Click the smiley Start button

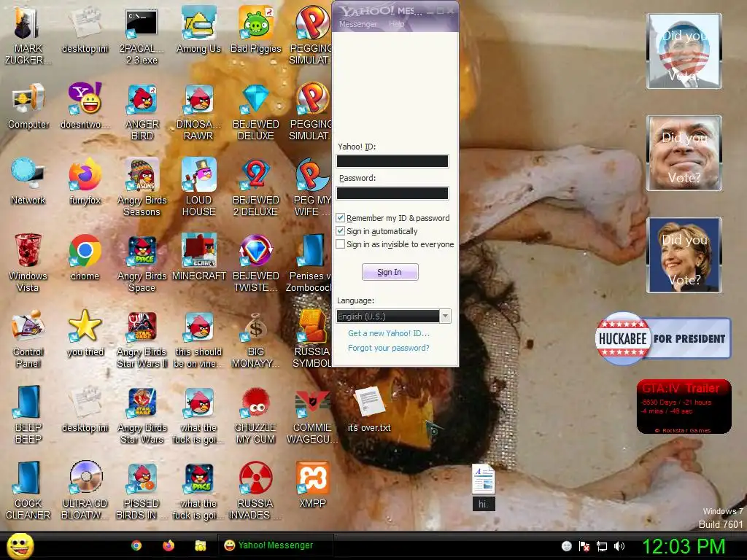[x=20, y=545]
